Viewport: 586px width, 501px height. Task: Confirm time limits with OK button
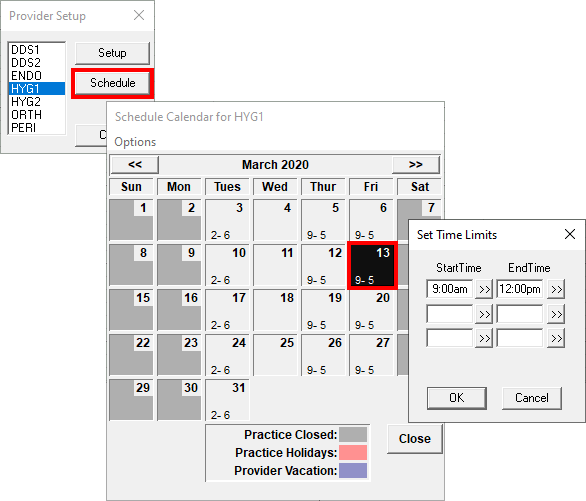tap(457, 398)
